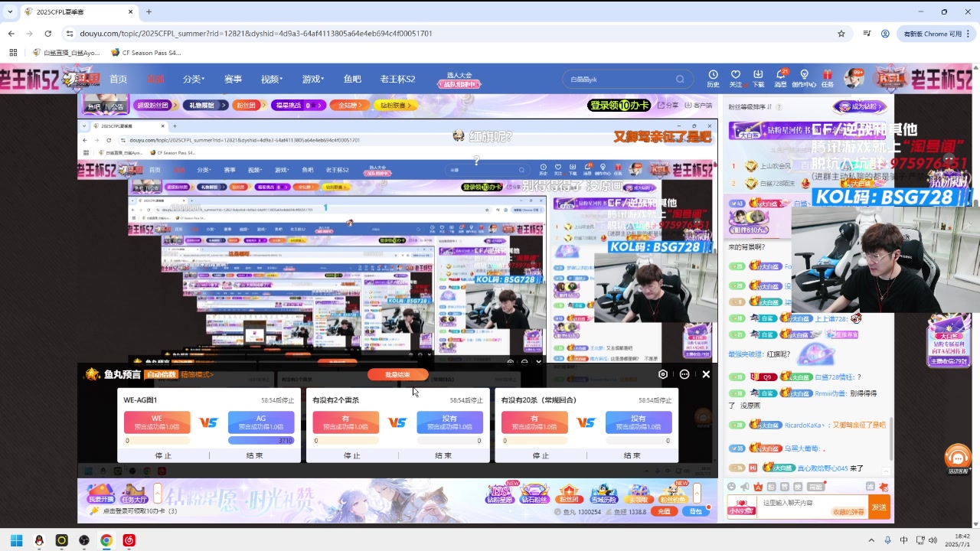Select 没有 for 有没有20杀 prediction

639,422
